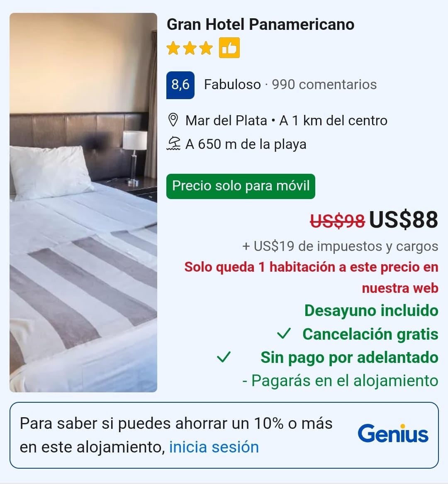Image resolution: width=448 pixels, height=484 pixels.
Task: Click the beach umbrella icon
Action: pyautogui.click(x=173, y=144)
